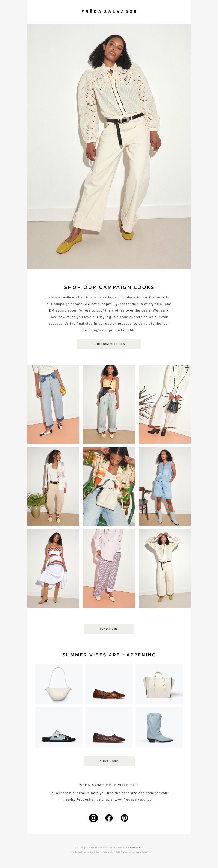Open the floral shirt with white bag look

[109, 486]
